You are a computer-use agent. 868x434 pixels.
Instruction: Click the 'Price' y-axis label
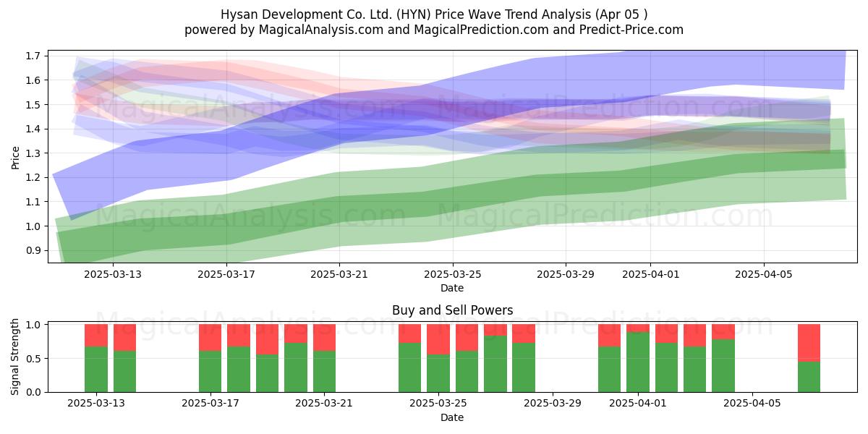click(16, 157)
